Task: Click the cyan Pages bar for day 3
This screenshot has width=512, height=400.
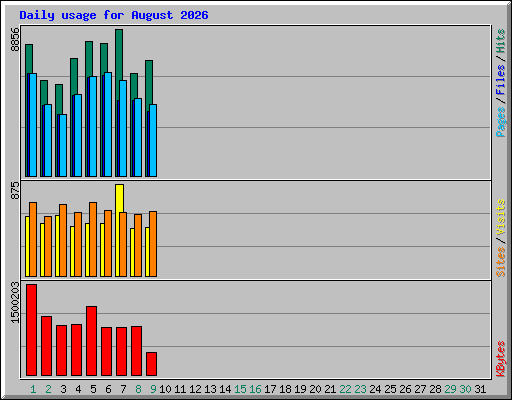Action: pos(63,145)
